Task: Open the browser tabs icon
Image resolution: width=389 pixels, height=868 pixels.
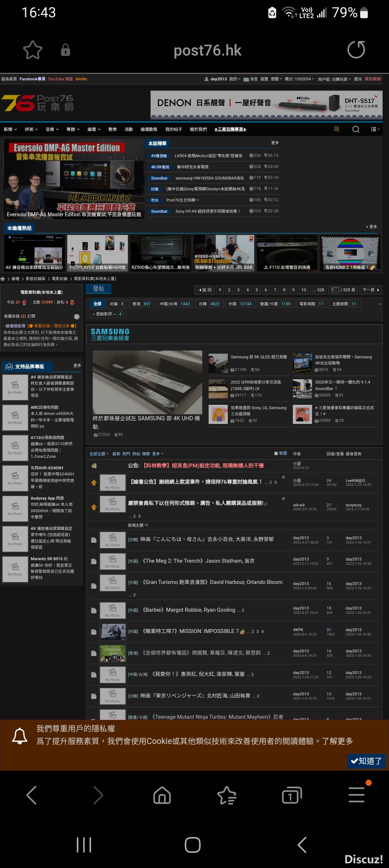Action: pos(292,795)
